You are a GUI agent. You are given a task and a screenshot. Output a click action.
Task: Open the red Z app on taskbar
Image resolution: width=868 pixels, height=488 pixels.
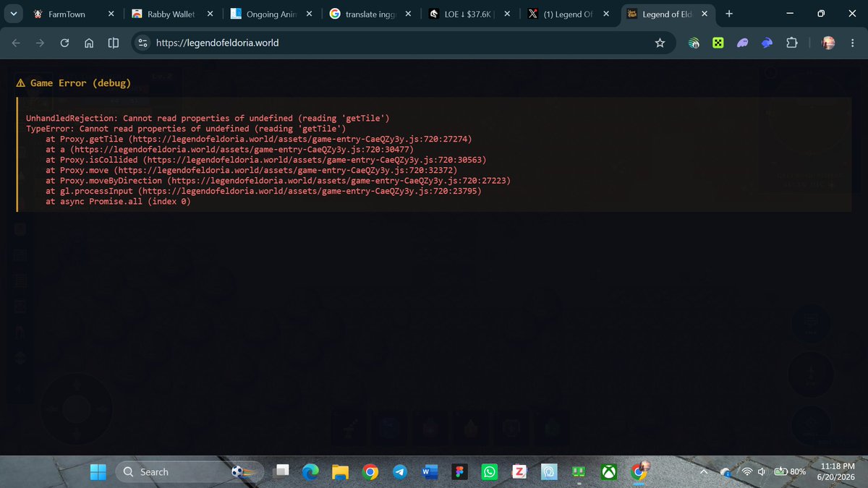pyautogui.click(x=519, y=472)
